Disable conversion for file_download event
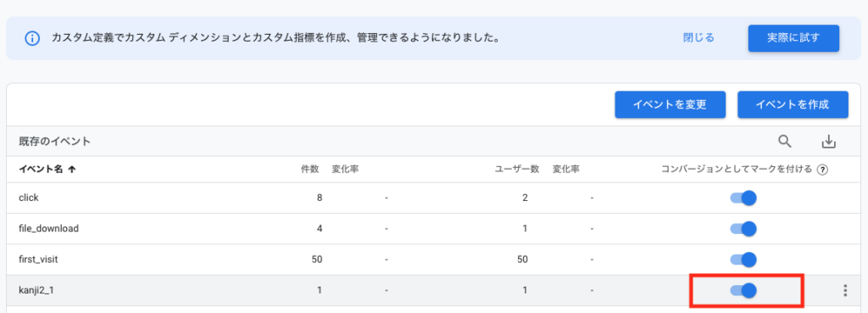868x313 pixels. tap(743, 228)
